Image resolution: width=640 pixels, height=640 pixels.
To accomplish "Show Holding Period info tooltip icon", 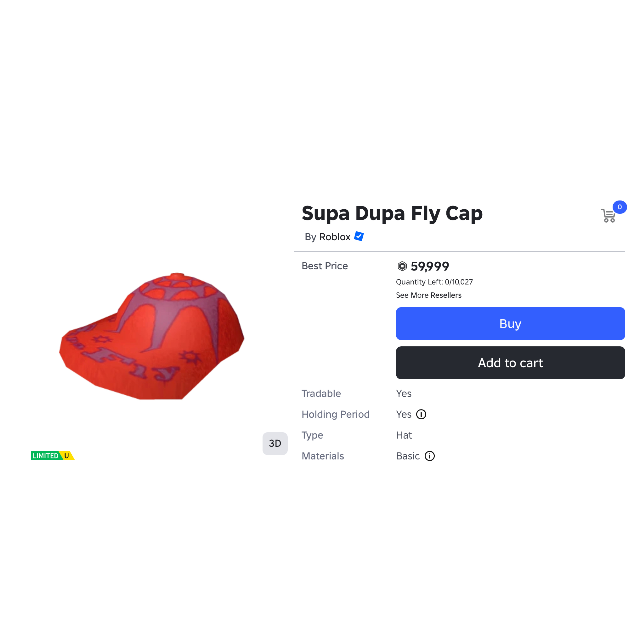I will coord(421,414).
